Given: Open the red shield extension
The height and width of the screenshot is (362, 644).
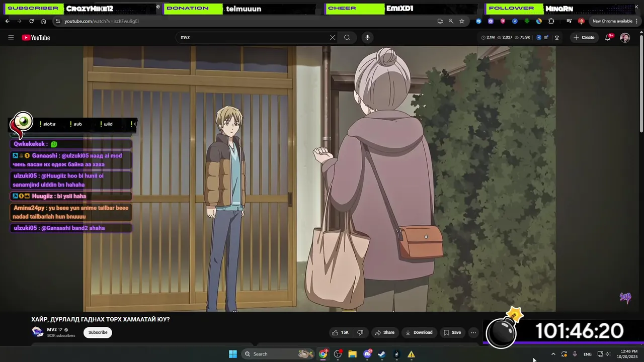Looking at the screenshot, I should [x=503, y=21].
